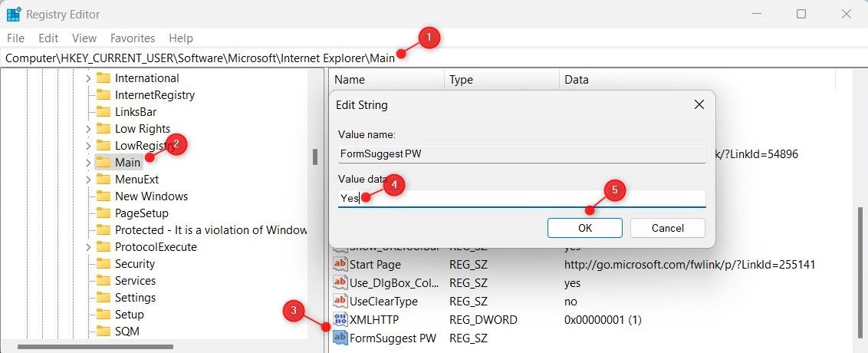This screenshot has width=868, height=353.
Task: Expand the Low Rights key chevron
Action: 88,129
